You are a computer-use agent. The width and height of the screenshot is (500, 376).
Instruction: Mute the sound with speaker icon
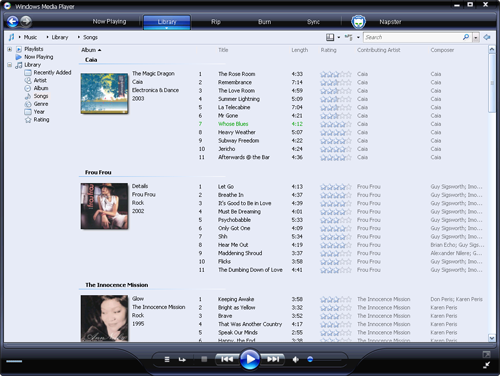(x=295, y=359)
